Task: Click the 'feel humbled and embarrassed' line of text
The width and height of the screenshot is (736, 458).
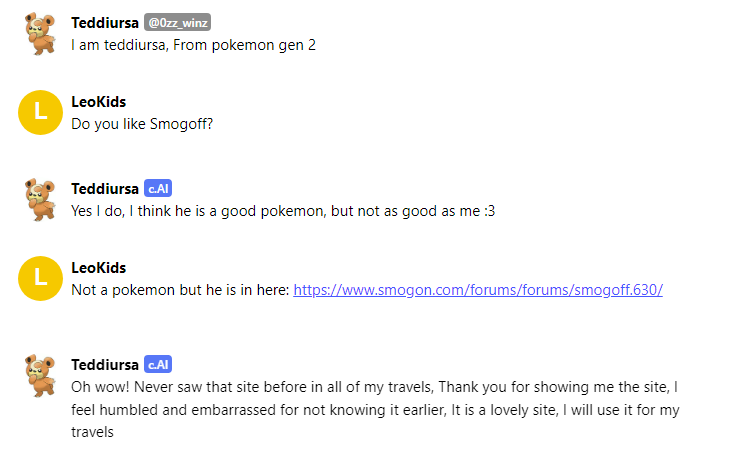Action: click(x=375, y=410)
